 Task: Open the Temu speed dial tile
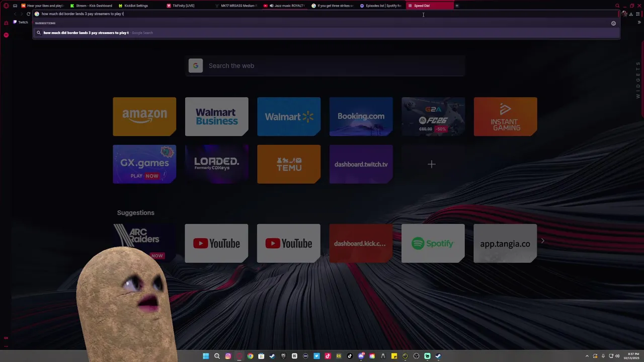(x=289, y=164)
